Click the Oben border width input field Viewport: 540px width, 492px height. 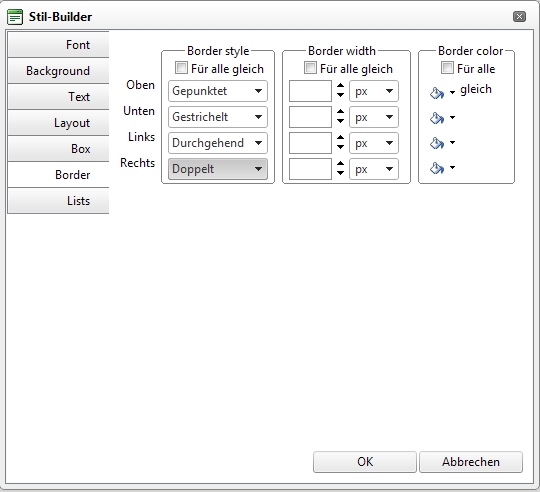(310, 91)
